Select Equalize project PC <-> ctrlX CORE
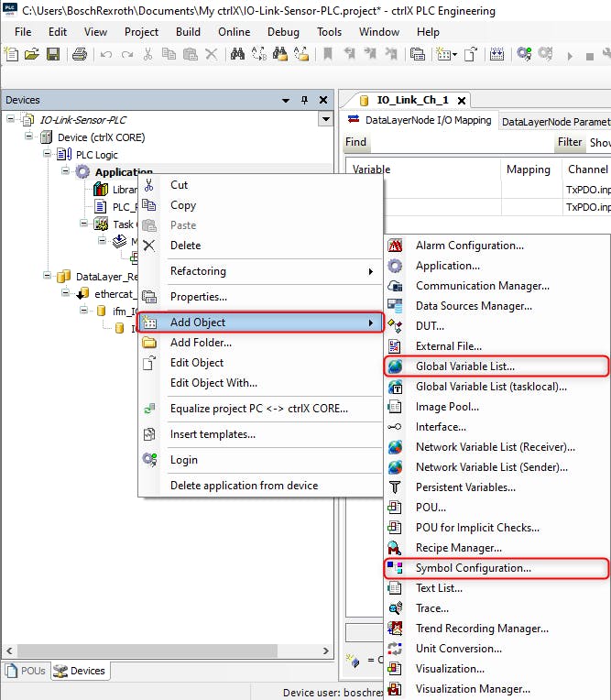The height and width of the screenshot is (700, 611). click(260, 409)
